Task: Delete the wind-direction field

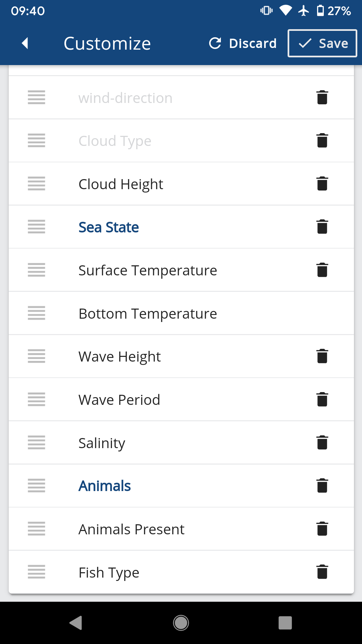Action: 322,98
